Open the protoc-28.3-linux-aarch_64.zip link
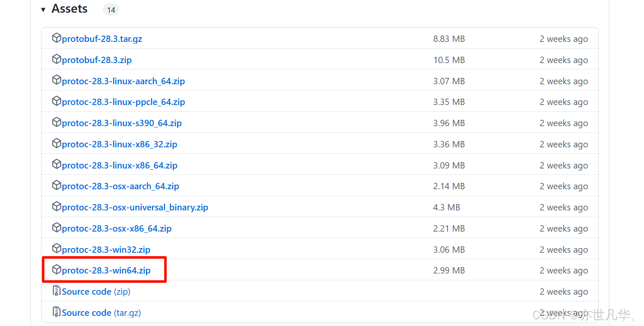The image size is (644, 326). coord(124,81)
